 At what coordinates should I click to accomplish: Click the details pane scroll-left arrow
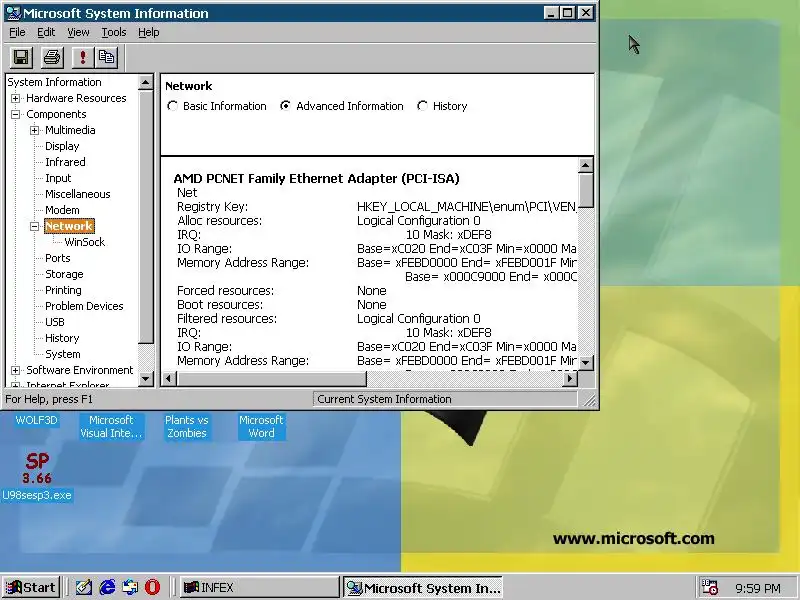click(169, 379)
